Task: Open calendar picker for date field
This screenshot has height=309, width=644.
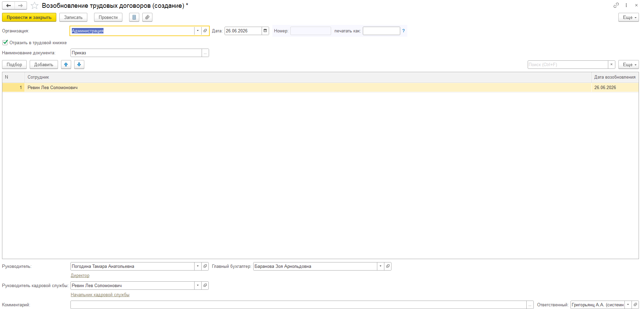Action: tap(265, 31)
